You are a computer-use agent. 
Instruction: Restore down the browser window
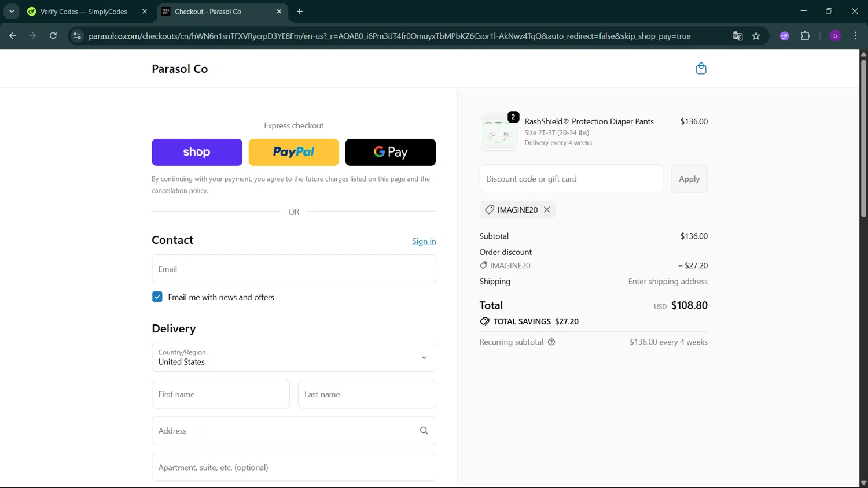click(829, 12)
